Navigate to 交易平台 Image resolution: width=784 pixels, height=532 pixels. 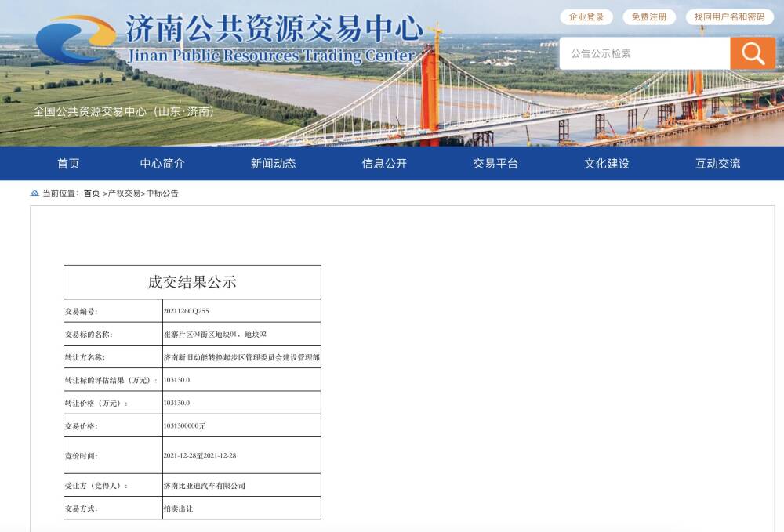(x=495, y=164)
